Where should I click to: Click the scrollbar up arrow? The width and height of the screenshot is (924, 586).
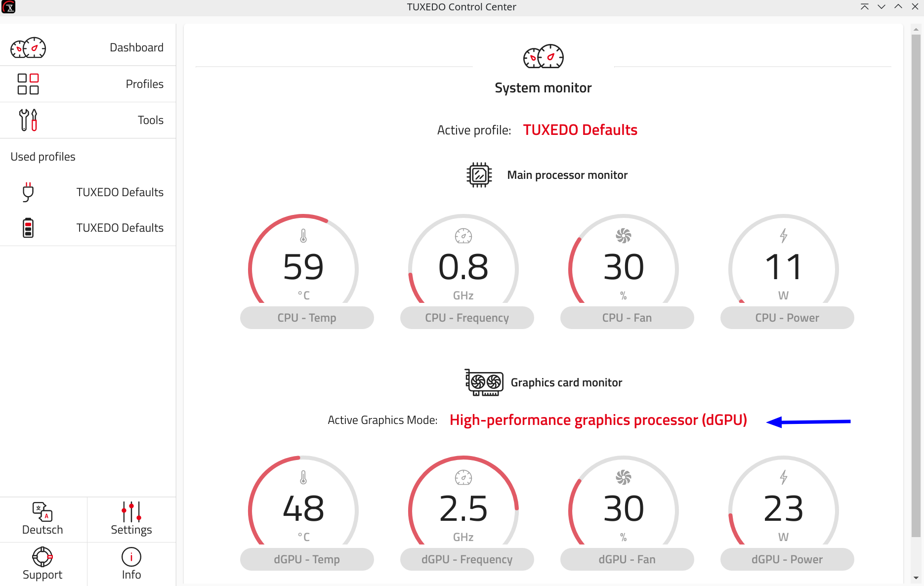916,29
